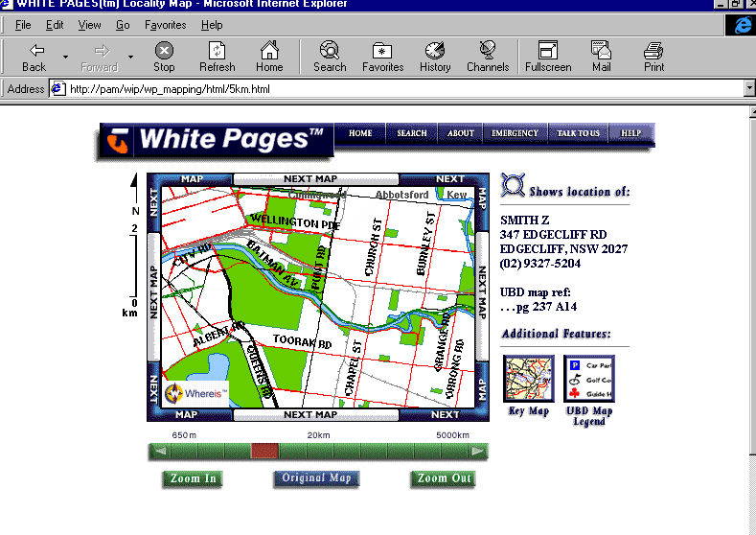The height and width of the screenshot is (535, 756).
Task: Open the Back history dropdown arrow
Action: 65,57
